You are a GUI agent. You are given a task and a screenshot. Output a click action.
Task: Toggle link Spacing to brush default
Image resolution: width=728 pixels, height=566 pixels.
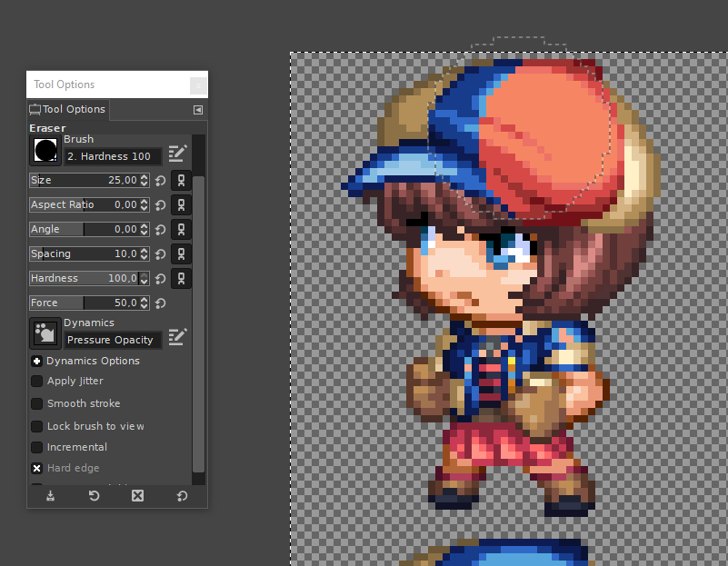pyautogui.click(x=181, y=254)
